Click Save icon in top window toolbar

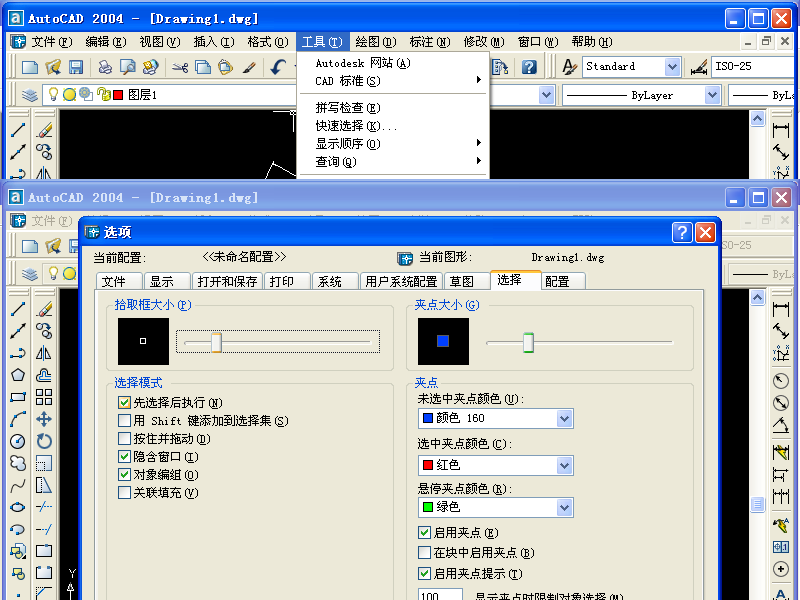pos(76,67)
